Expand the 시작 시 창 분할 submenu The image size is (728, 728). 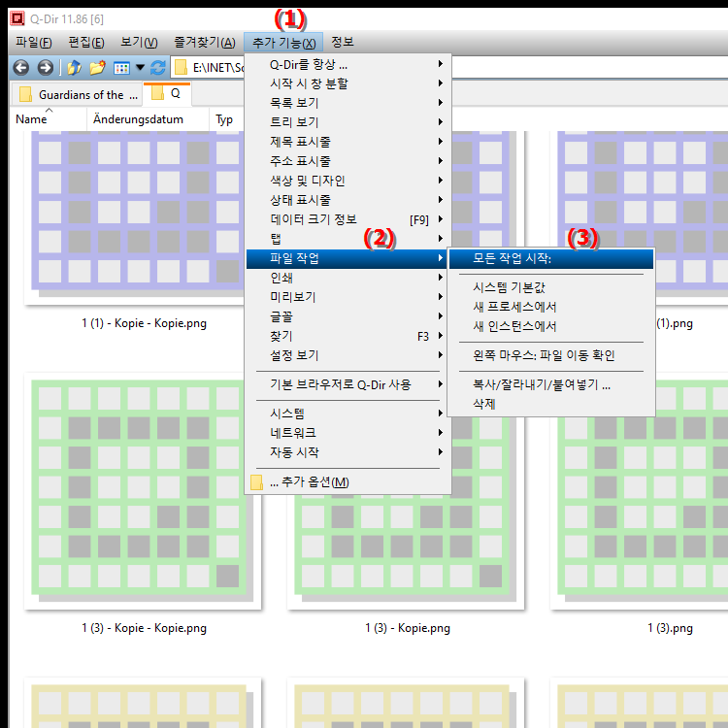[x=347, y=83]
